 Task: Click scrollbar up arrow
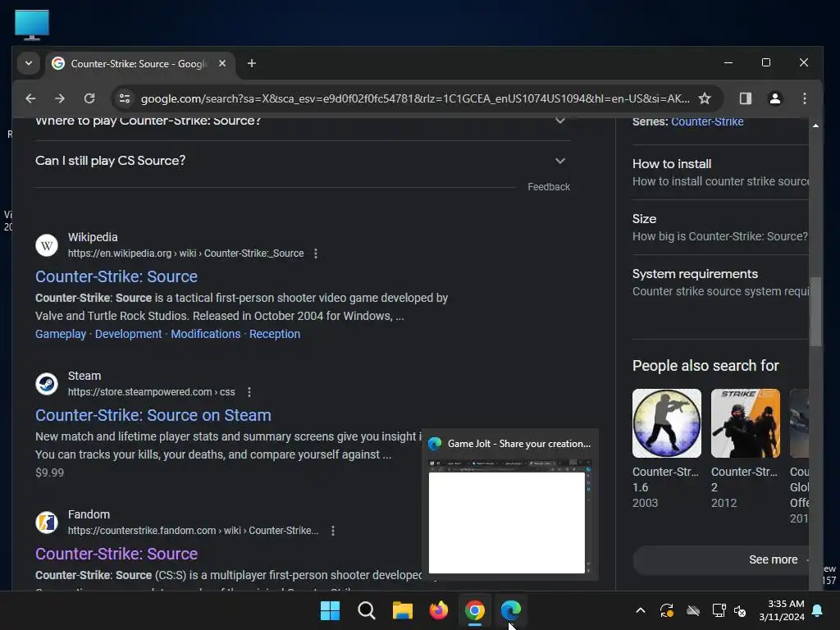815,126
